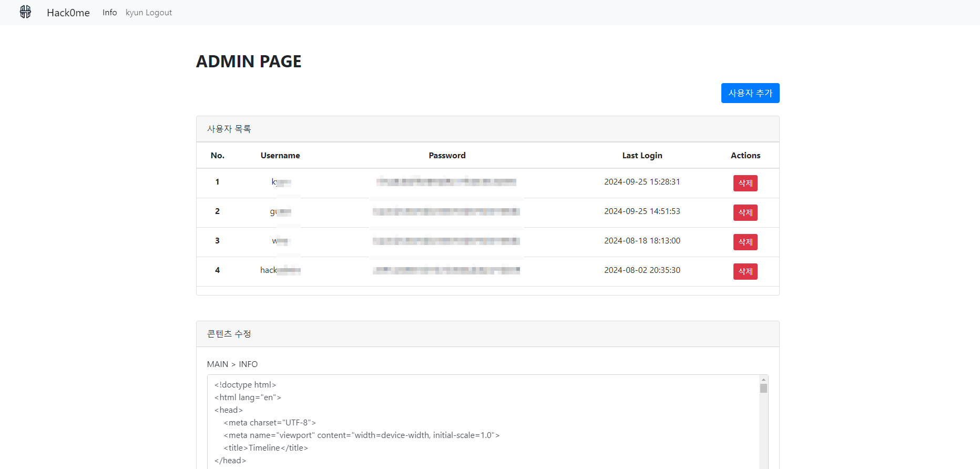Remove user number 4 using 삭제
This screenshot has width=980, height=469.
click(x=745, y=271)
